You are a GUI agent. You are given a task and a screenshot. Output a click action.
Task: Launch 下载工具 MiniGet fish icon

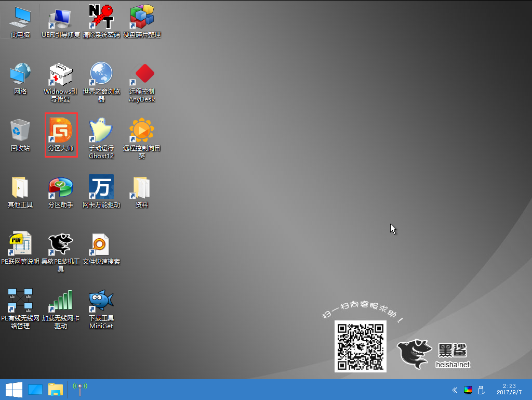point(101,301)
